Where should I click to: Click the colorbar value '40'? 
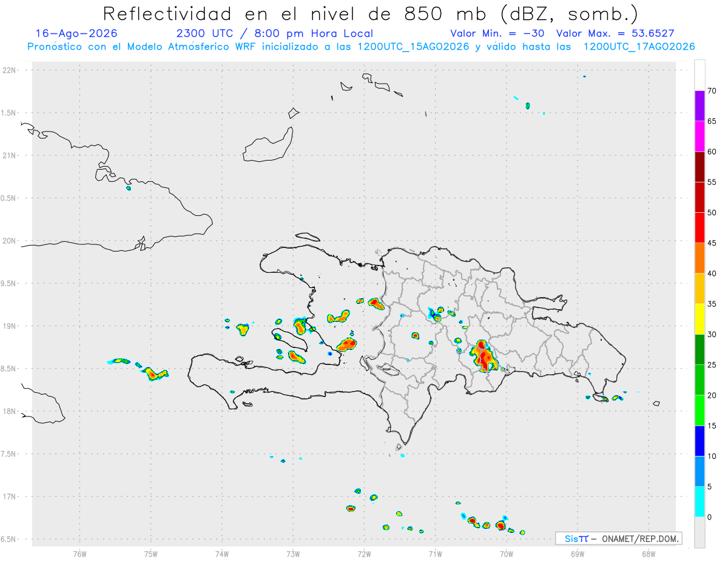tap(712, 273)
